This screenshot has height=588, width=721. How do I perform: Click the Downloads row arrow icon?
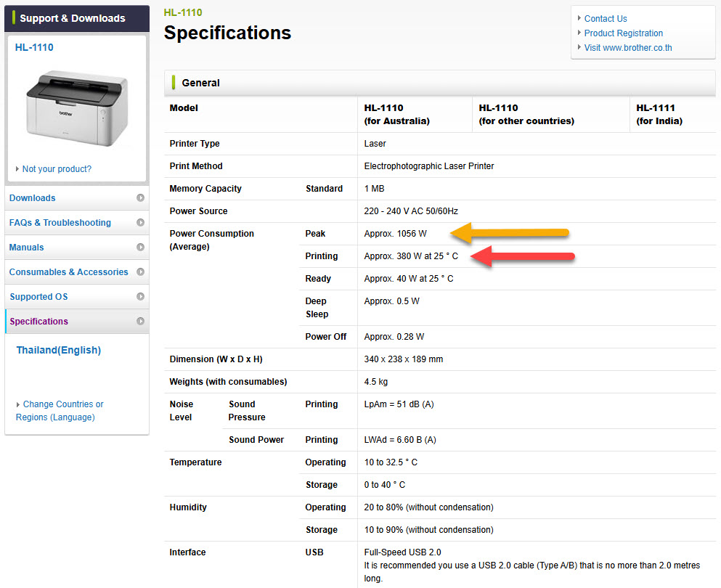[x=140, y=197]
